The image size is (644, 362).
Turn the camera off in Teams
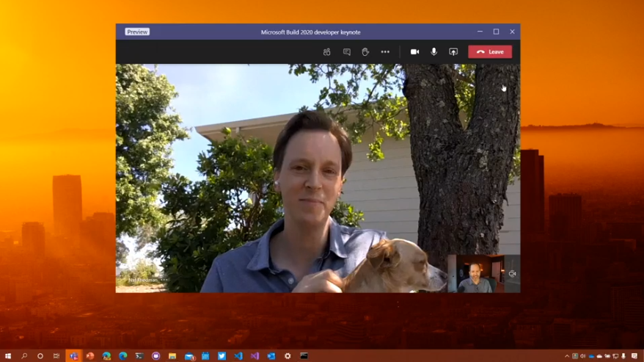click(415, 52)
